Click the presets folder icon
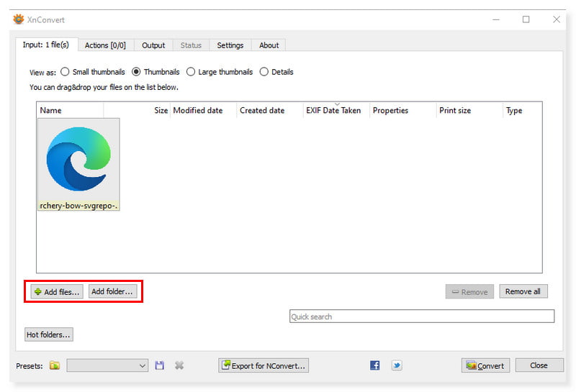This screenshot has height=392, width=576. point(55,365)
